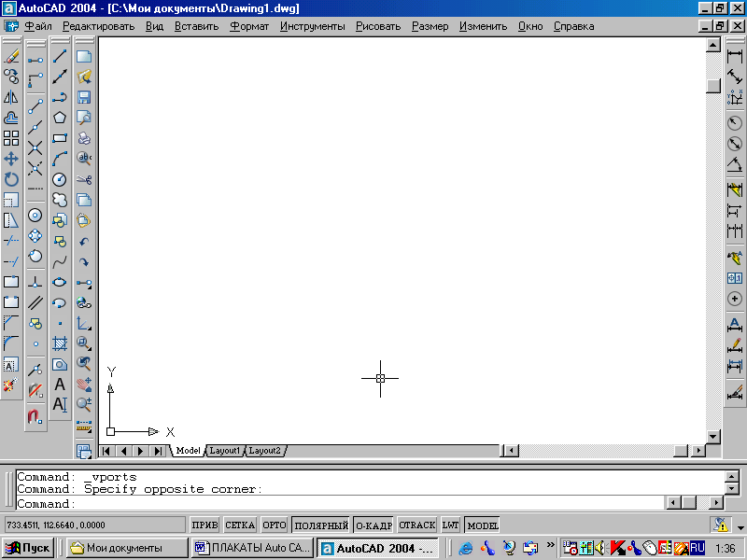Click the Cut scissors icon

(84, 179)
